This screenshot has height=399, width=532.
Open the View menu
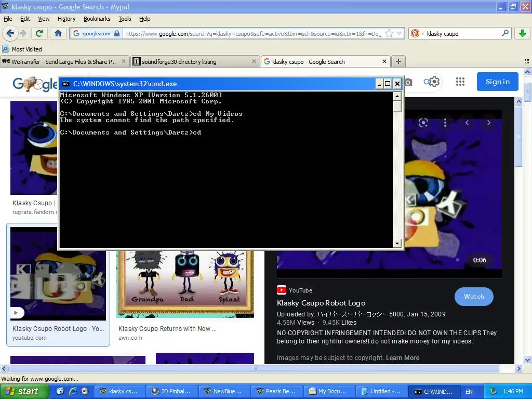44,19
